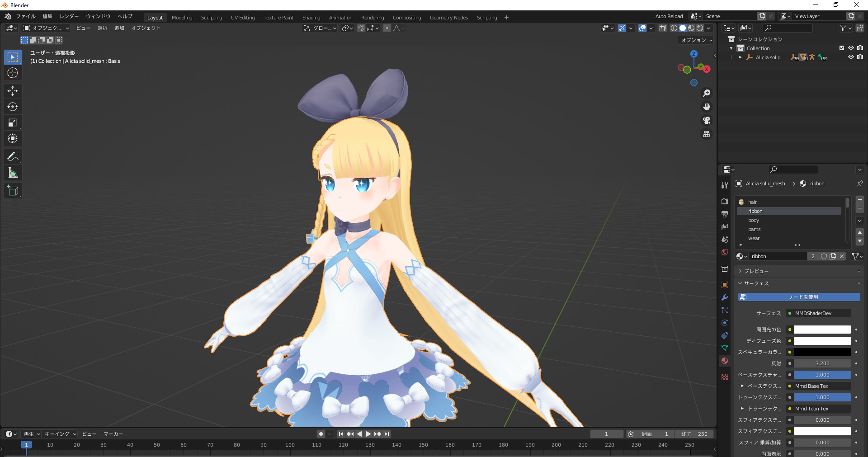Open the グローバル transform orientation dropdown
The width and height of the screenshot is (868, 457).
[320, 28]
